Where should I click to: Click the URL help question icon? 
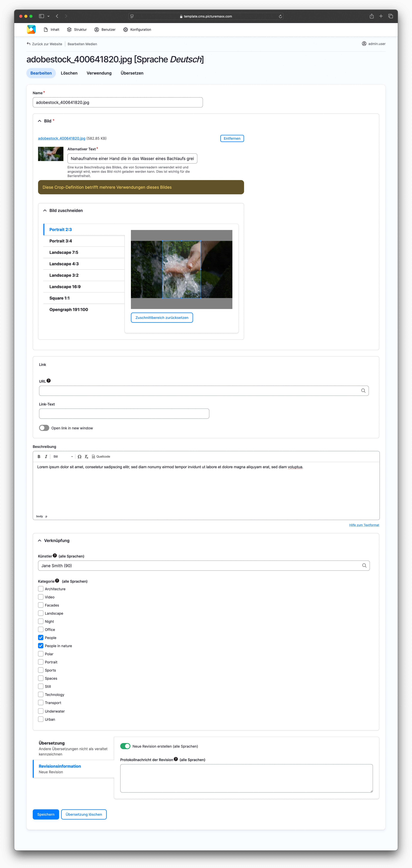[48, 381]
